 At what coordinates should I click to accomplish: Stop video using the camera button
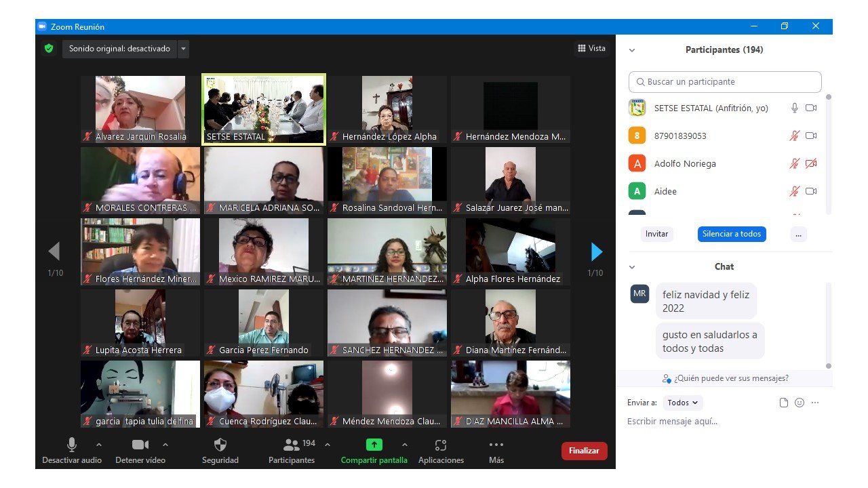[140, 445]
